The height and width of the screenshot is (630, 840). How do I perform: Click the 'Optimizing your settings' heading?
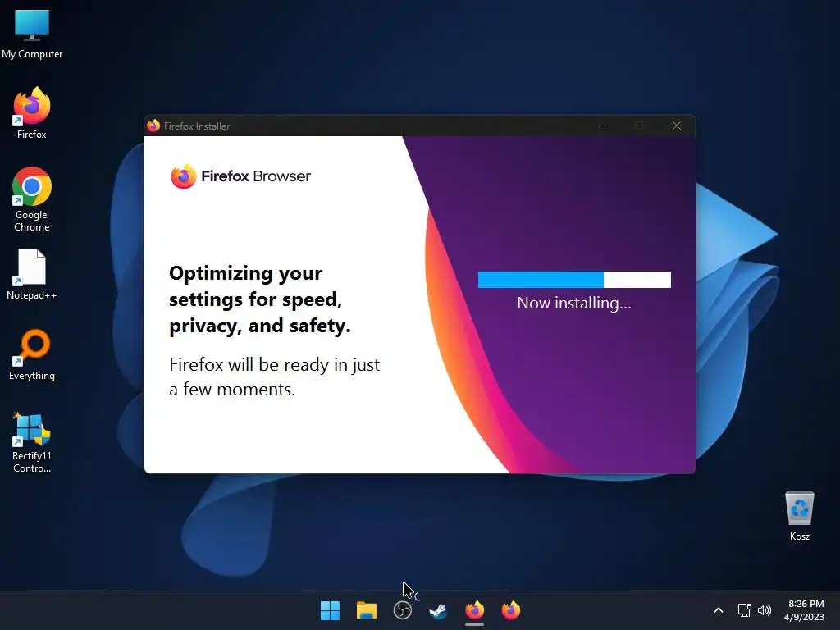pyautogui.click(x=260, y=299)
